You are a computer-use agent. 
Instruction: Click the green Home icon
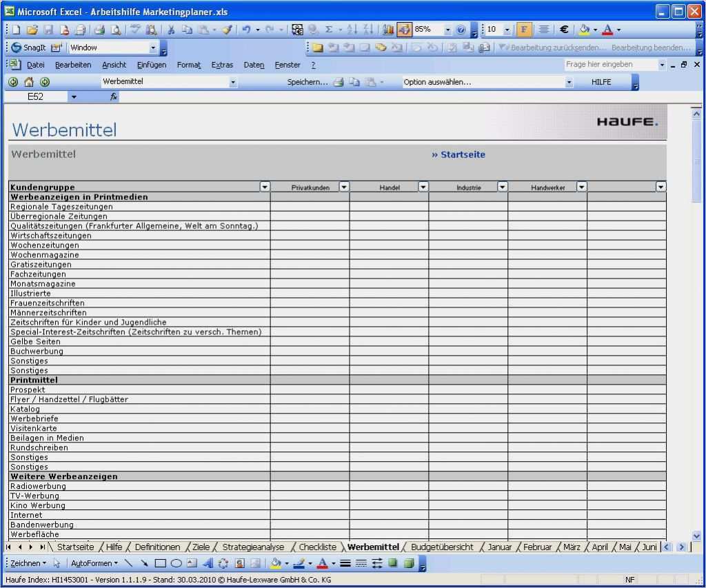[x=29, y=82]
